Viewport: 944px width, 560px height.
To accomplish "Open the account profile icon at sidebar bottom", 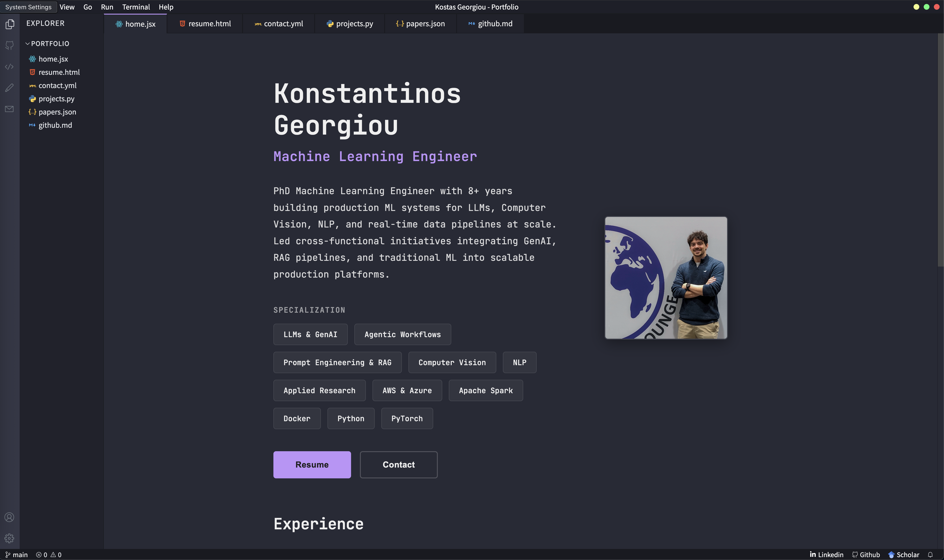I will pyautogui.click(x=9, y=517).
